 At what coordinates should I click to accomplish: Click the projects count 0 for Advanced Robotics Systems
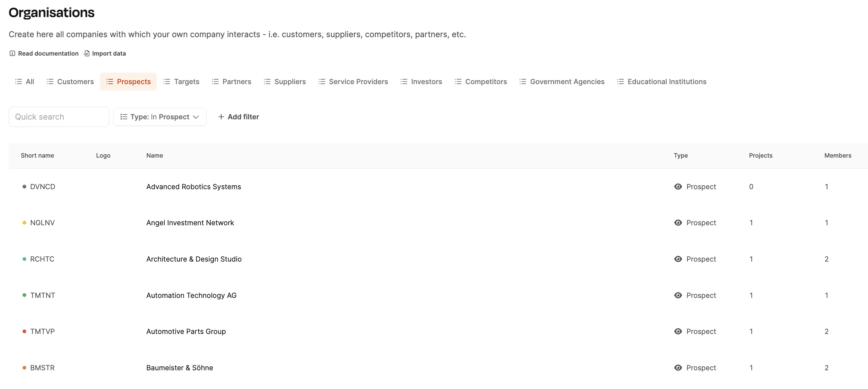(751, 187)
